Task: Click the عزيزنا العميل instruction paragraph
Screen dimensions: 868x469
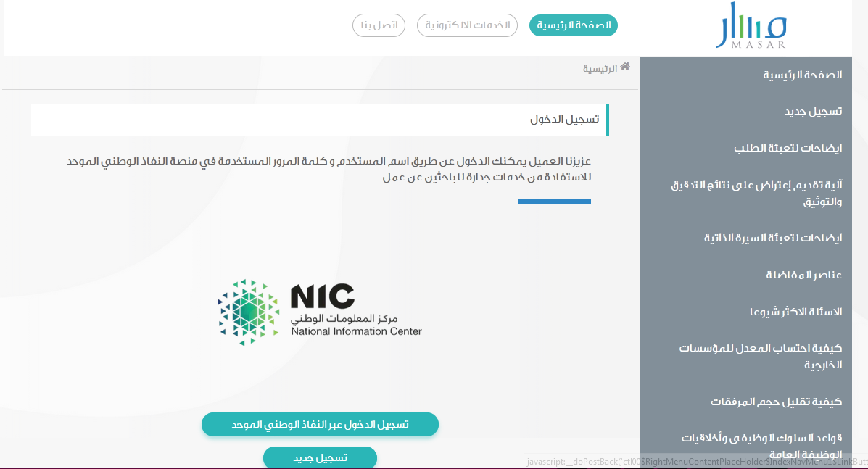Action: pos(328,169)
